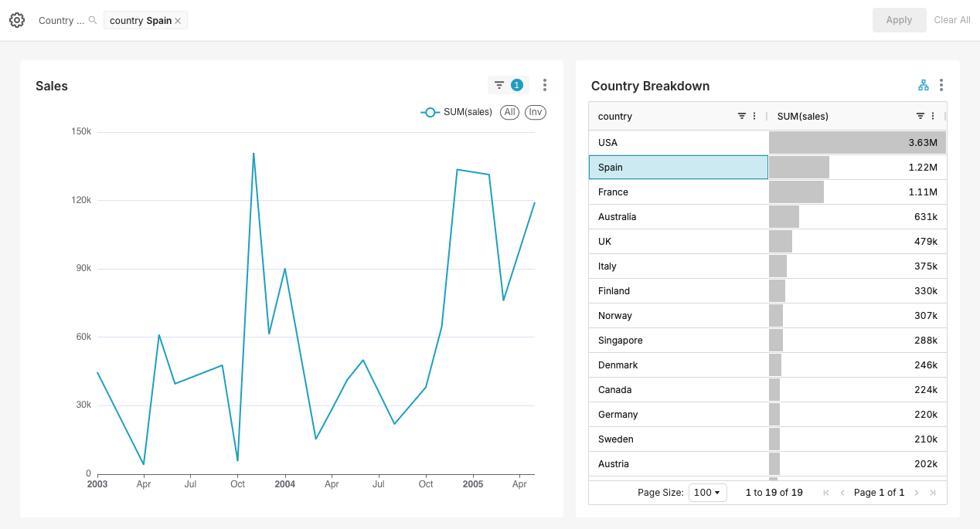Expand the Page Size 100 dropdown
This screenshot has height=529, width=980.
(707, 493)
